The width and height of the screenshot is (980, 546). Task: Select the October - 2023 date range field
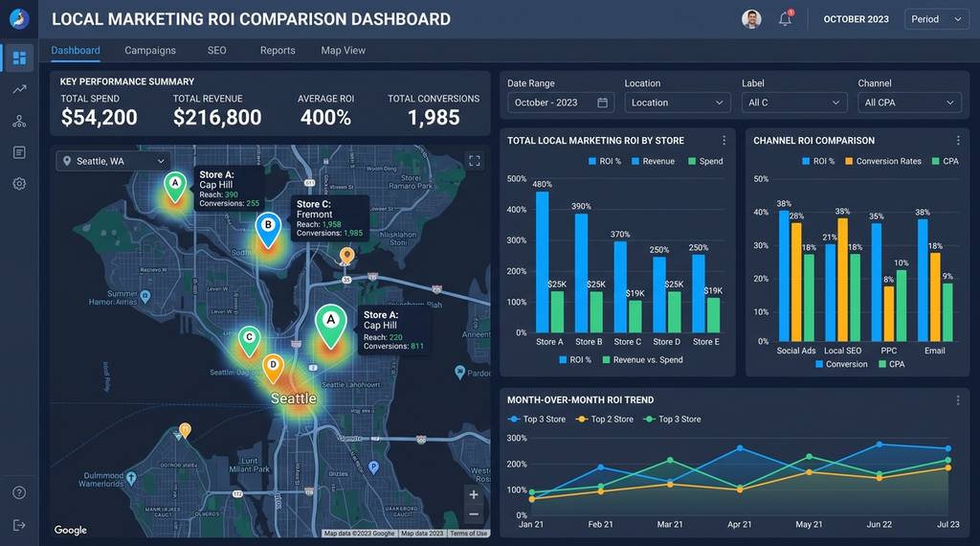tap(560, 102)
